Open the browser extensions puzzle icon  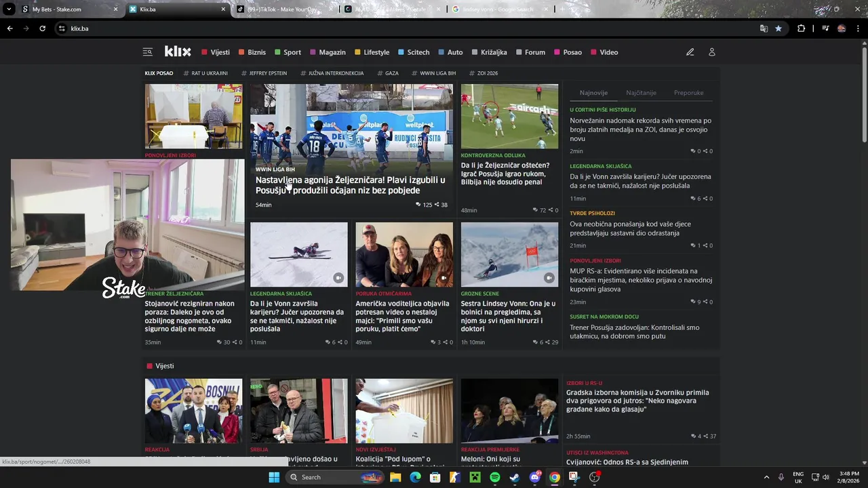pyautogui.click(x=801, y=28)
